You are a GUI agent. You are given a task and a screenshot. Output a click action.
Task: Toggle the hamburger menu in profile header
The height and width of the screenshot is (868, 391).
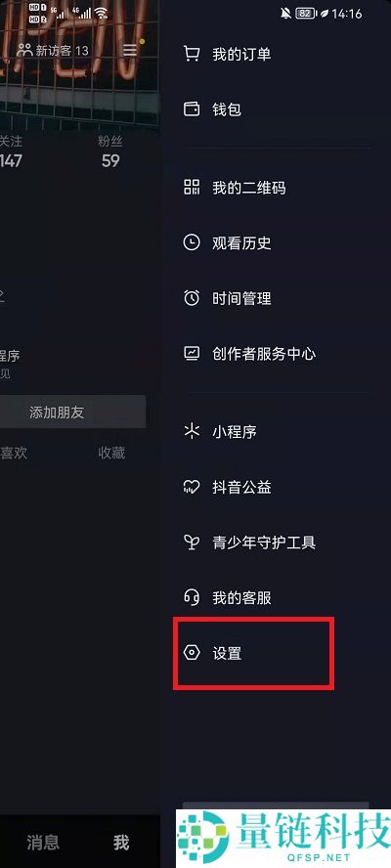pos(130,51)
